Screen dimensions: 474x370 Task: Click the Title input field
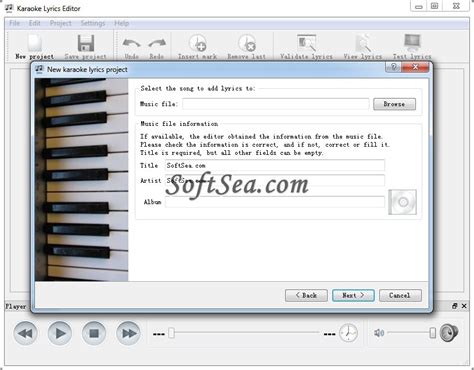pos(275,165)
